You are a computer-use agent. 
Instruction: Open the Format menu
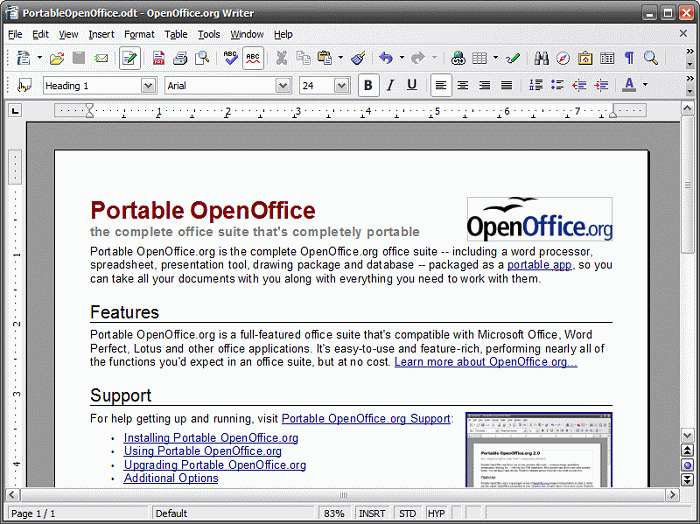[x=139, y=34]
